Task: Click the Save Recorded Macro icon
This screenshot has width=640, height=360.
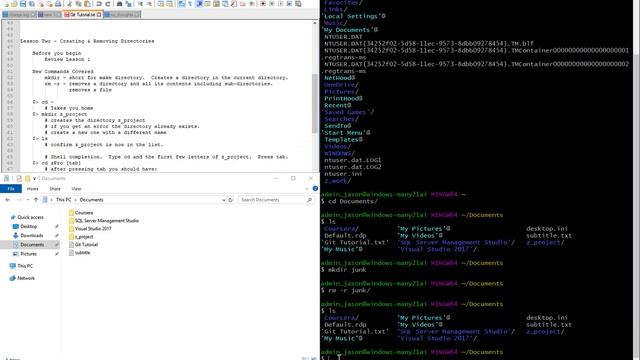Action: coord(298,4)
